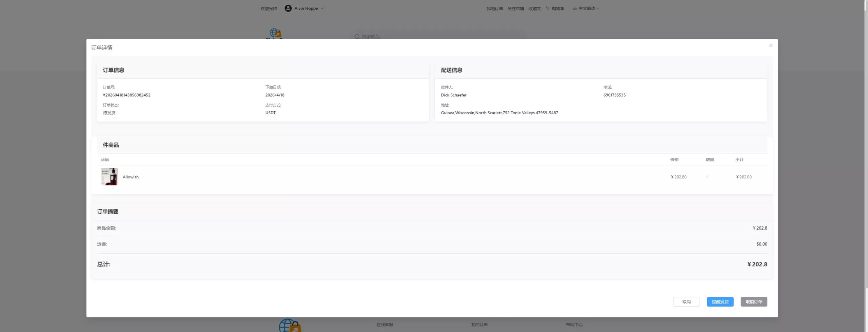This screenshot has height=332, width=868.
Task: Click the search magnifier icon
Action: [x=357, y=37]
